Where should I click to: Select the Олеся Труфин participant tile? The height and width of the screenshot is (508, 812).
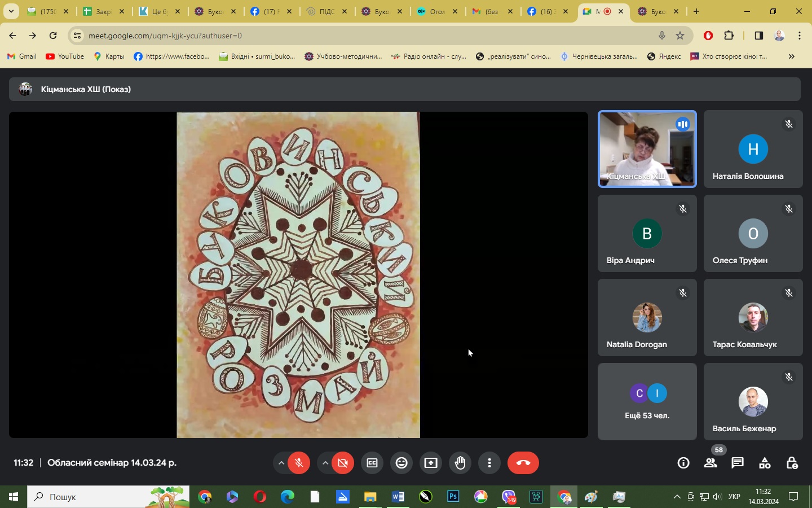753,234
